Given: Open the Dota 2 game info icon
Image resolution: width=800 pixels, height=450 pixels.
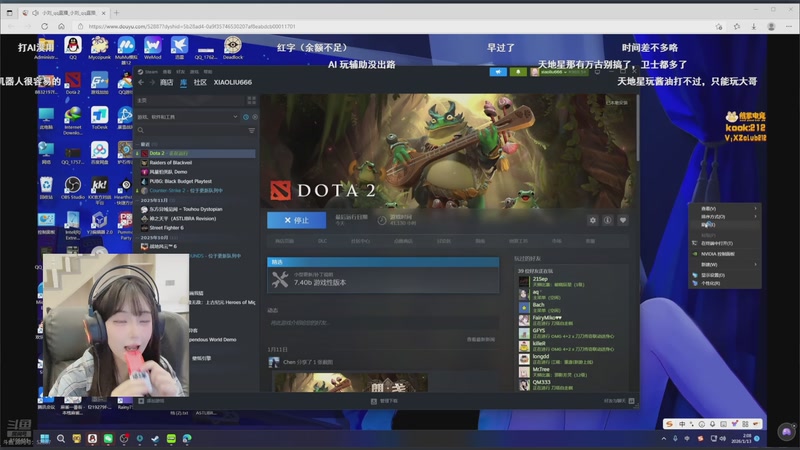Looking at the screenshot, I should (608, 220).
